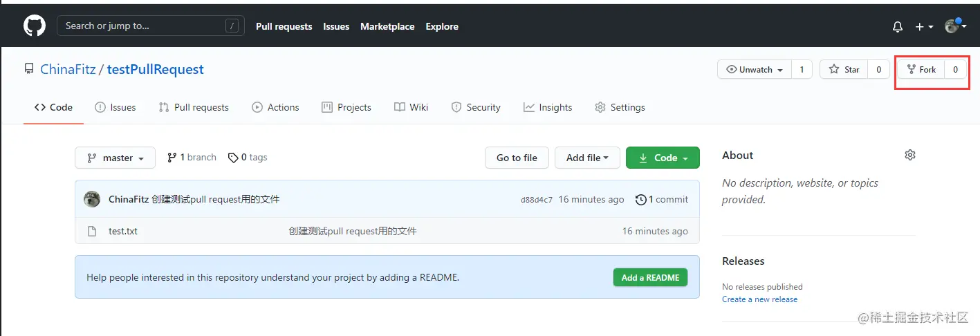View the '1 commit' history link

pos(662,199)
